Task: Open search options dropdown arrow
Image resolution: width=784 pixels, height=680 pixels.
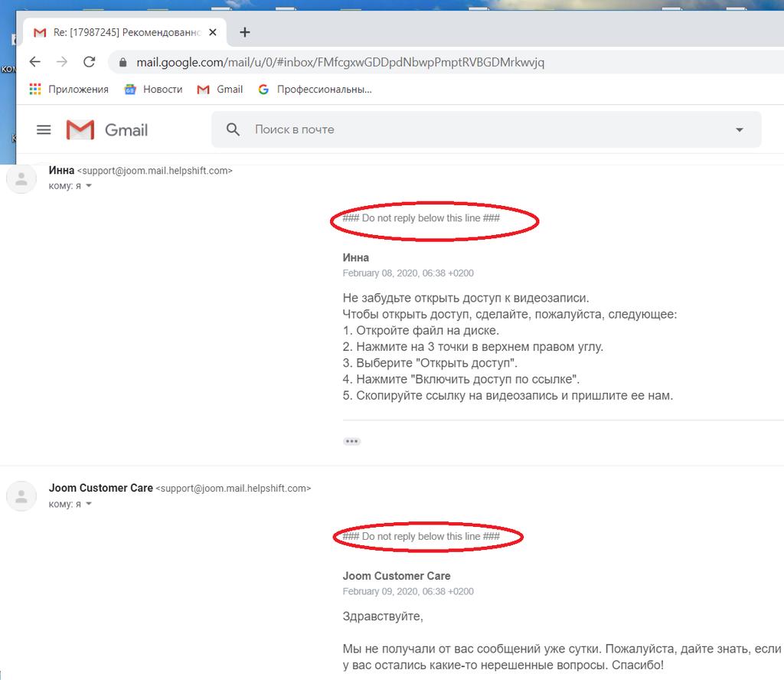Action: point(739,130)
